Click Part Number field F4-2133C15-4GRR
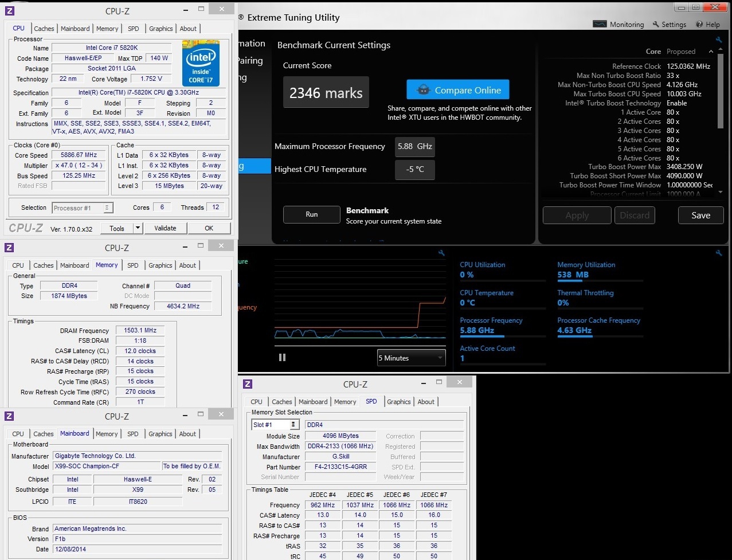This screenshot has height=560, width=732. pyautogui.click(x=339, y=467)
